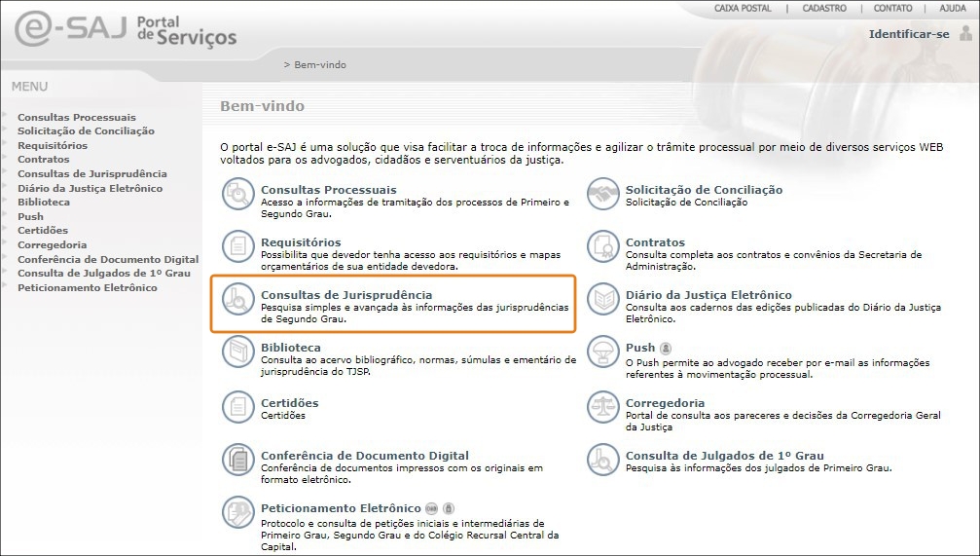Screen dimensions: 980x556
Task: Select Contratos in the side menu
Action: pos(43,159)
